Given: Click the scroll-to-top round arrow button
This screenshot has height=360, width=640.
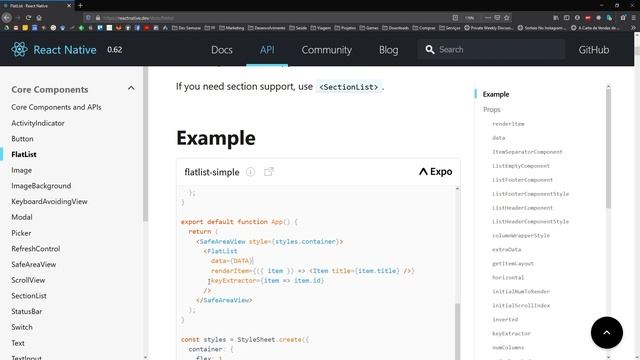Looking at the screenshot, I should (607, 332).
